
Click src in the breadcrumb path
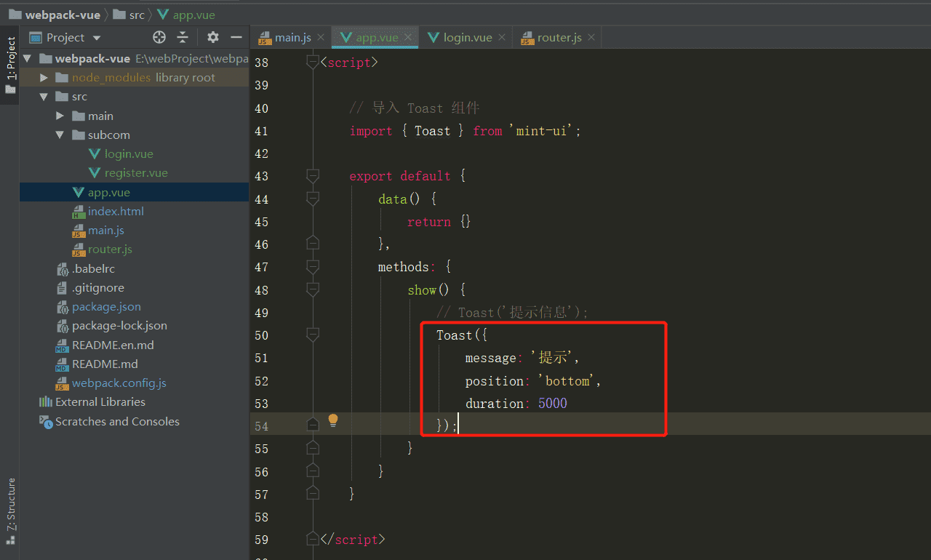137,15
